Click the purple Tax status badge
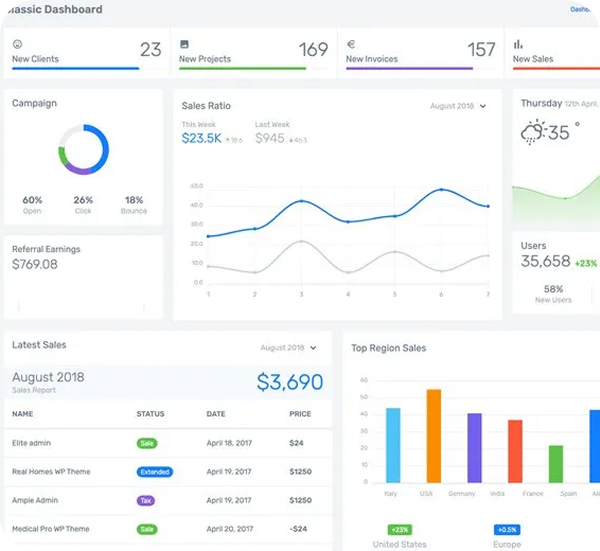The width and height of the screenshot is (600, 551). [x=145, y=500]
